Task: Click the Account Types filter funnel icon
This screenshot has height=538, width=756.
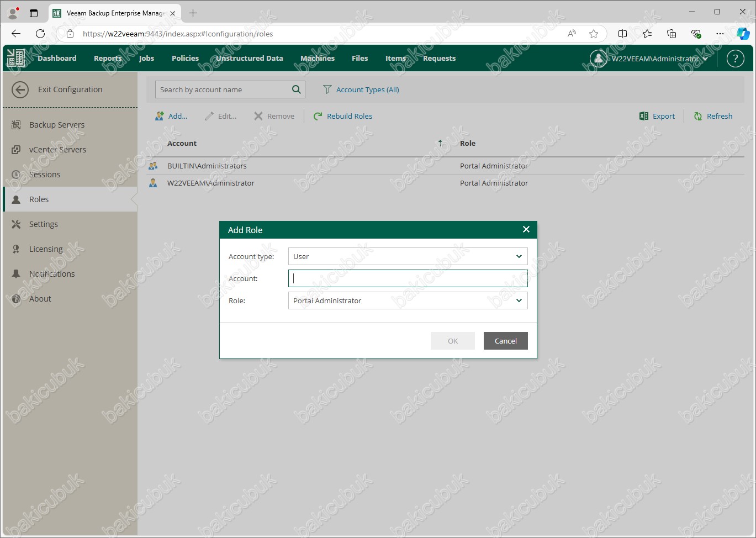Action: pyautogui.click(x=327, y=89)
